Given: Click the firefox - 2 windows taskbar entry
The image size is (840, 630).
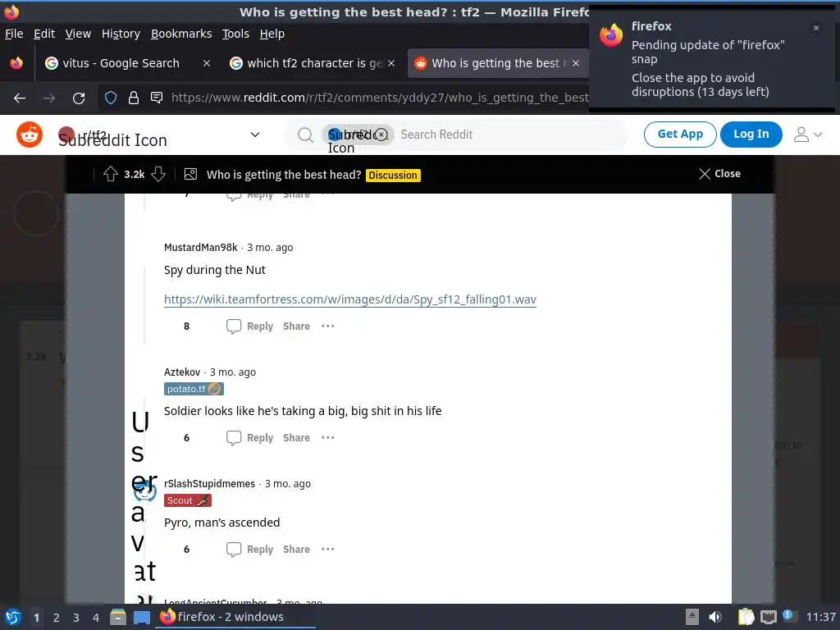Looking at the screenshot, I should [x=235, y=617].
